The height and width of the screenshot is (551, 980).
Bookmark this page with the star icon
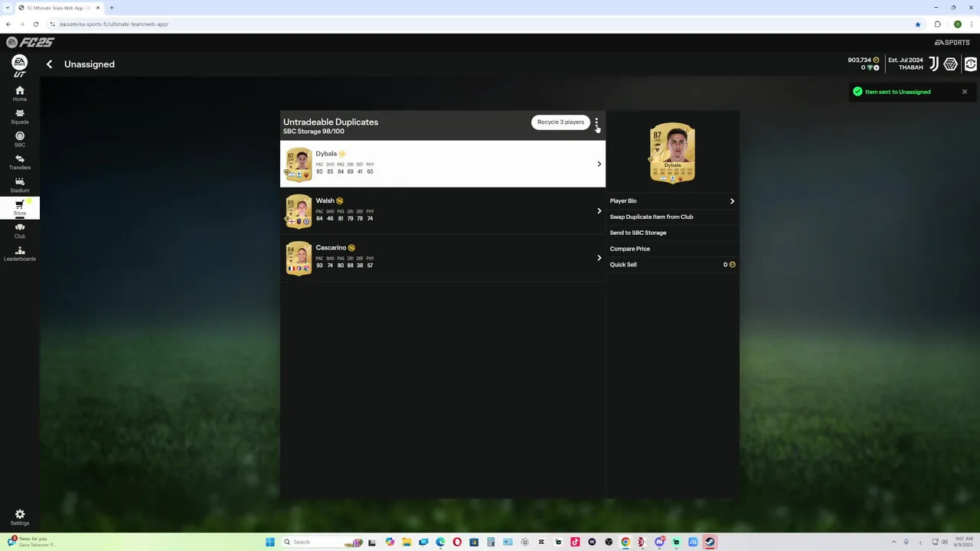pos(917,24)
